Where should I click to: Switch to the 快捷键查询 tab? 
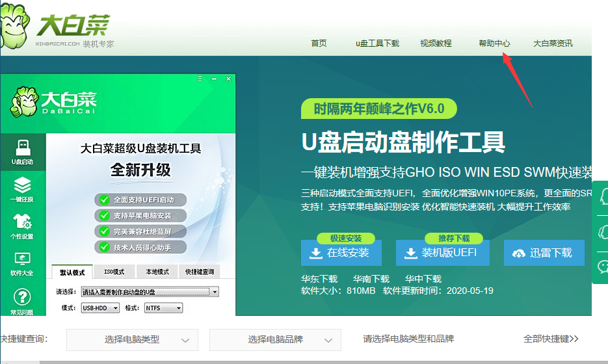tap(199, 272)
